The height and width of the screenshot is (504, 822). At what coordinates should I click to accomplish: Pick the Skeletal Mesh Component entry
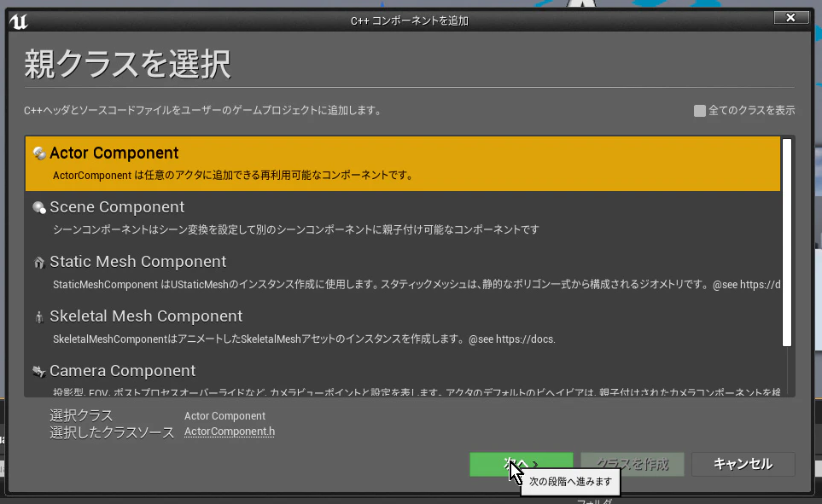coord(403,327)
